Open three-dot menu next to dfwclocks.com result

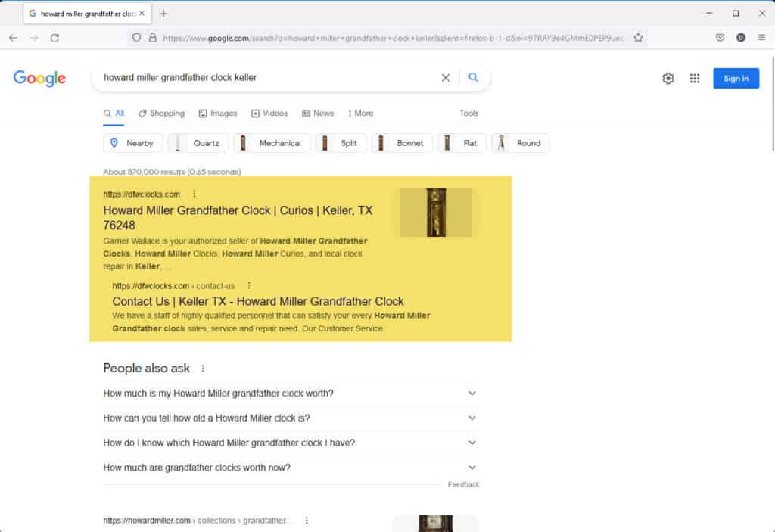point(195,194)
